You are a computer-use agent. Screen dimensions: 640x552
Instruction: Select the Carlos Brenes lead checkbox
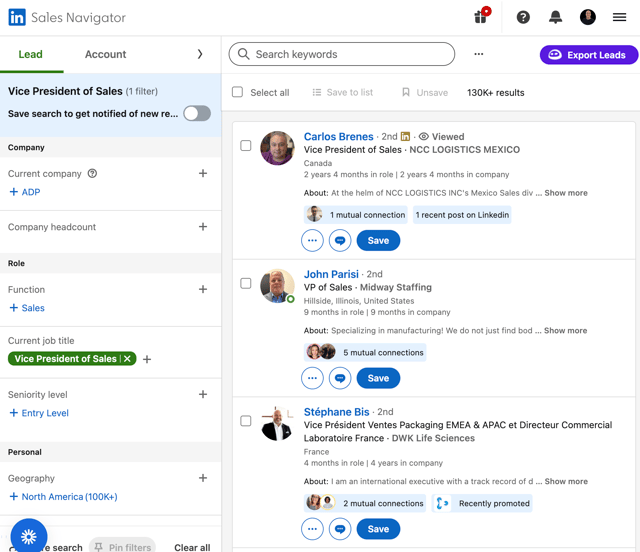[246, 145]
